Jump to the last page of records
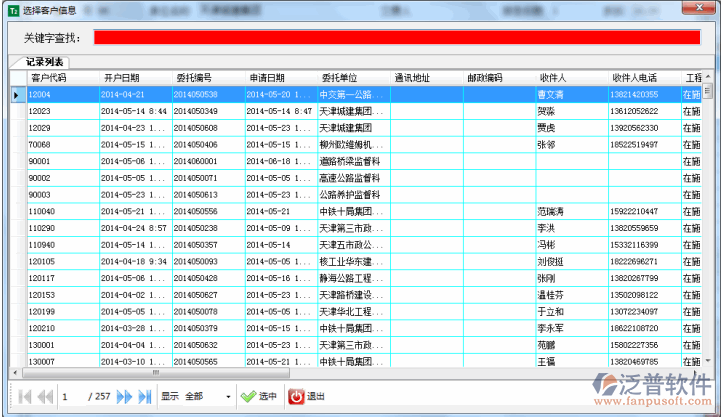Screen dimensions: 722x417 tap(145, 396)
